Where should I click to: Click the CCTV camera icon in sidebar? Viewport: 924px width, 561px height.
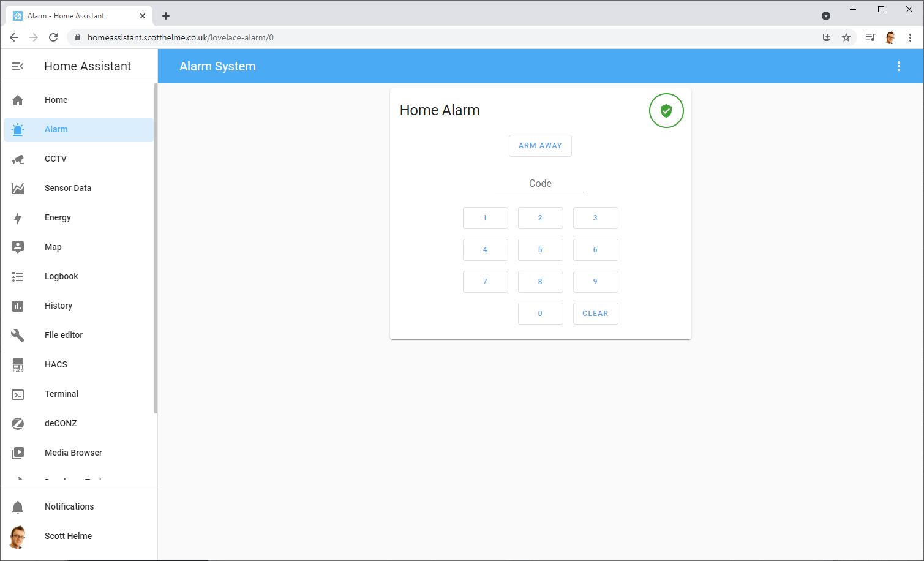tap(18, 159)
